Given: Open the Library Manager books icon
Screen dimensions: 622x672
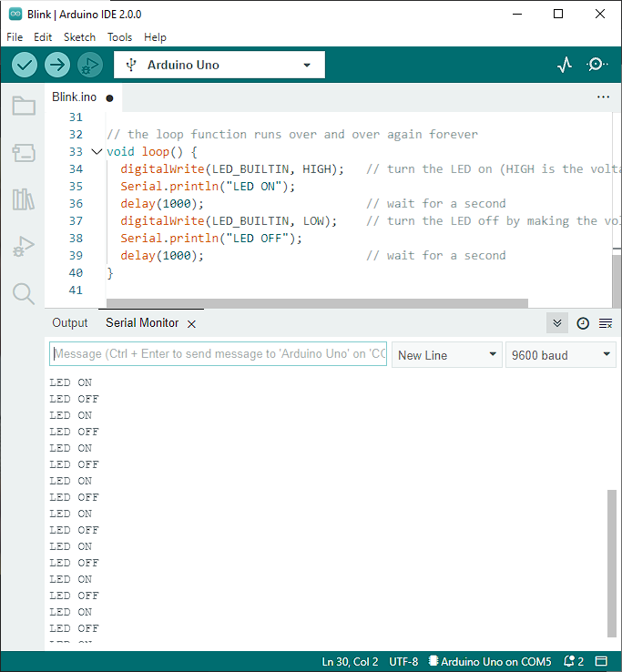Looking at the screenshot, I should click(24, 199).
